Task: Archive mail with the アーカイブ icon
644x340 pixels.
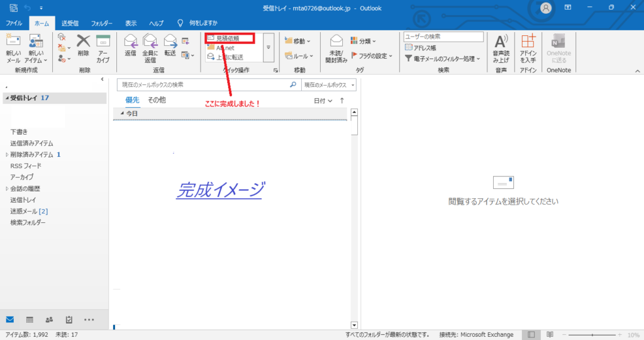Action: pos(103,43)
